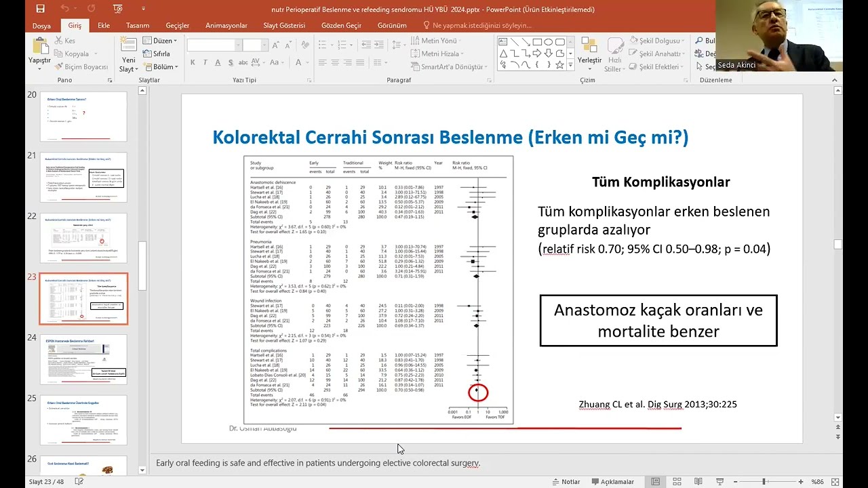This screenshot has width=868, height=488.
Task: Choose the five-point star shape
Action: [559, 65]
